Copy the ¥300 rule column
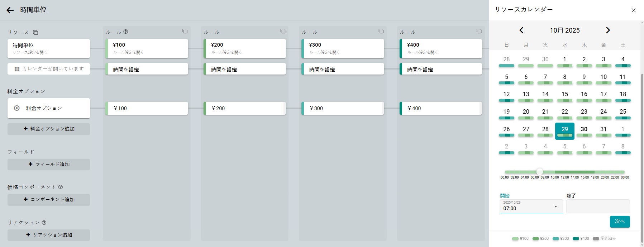 (381, 31)
